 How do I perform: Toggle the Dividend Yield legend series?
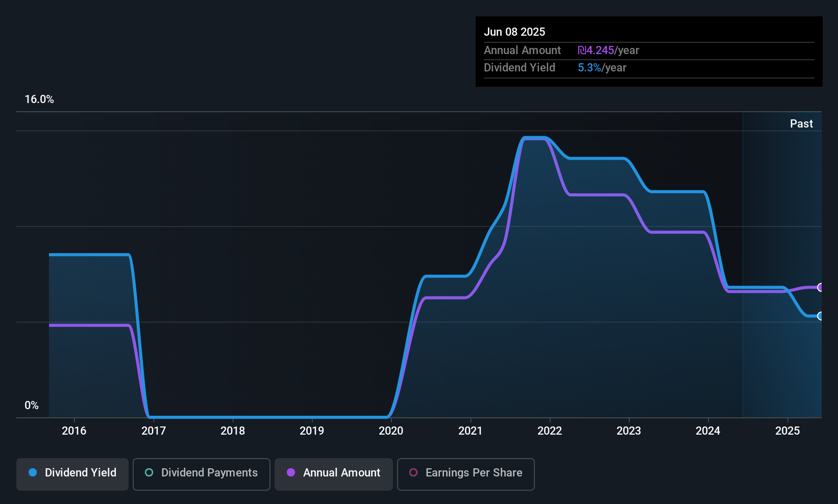coord(72,474)
